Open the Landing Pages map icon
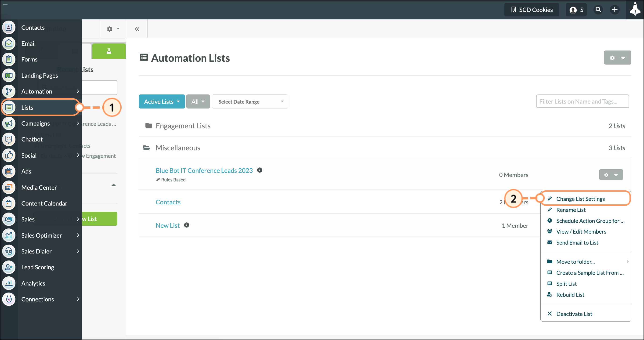Screen dimensions: 644x340 pyautogui.click(x=9, y=75)
